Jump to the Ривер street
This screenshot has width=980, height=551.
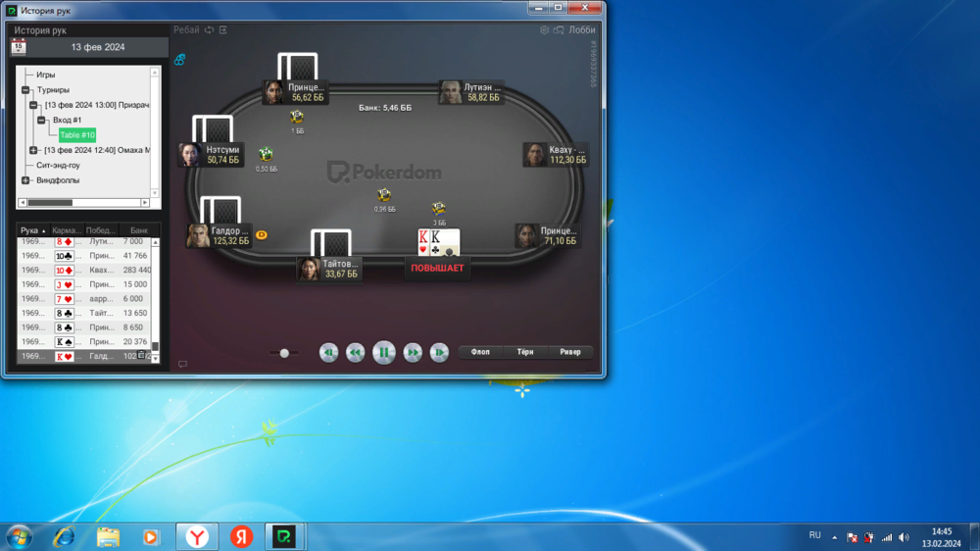pos(570,352)
